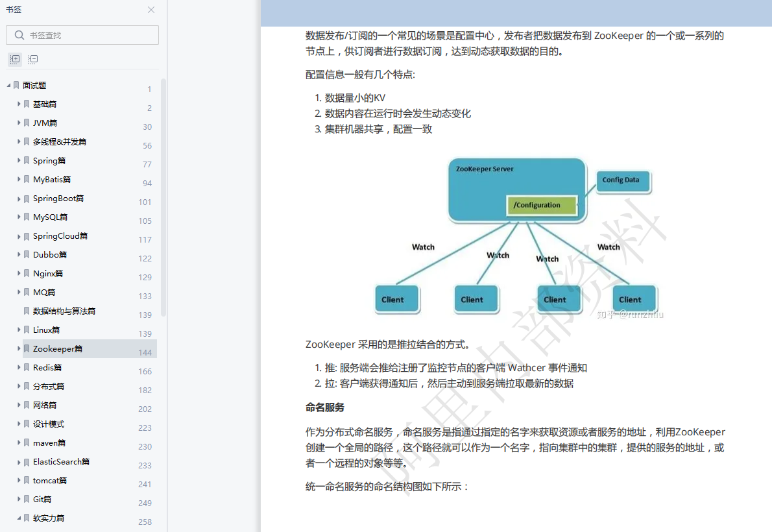Click the bookmark icon beside 面试题
The height and width of the screenshot is (532, 772).
(16, 85)
